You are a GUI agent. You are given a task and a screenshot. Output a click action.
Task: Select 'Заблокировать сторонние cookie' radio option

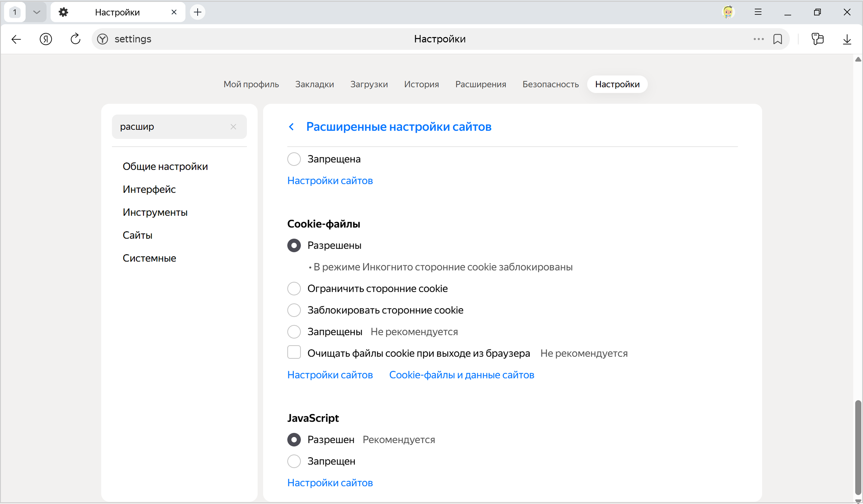(294, 310)
